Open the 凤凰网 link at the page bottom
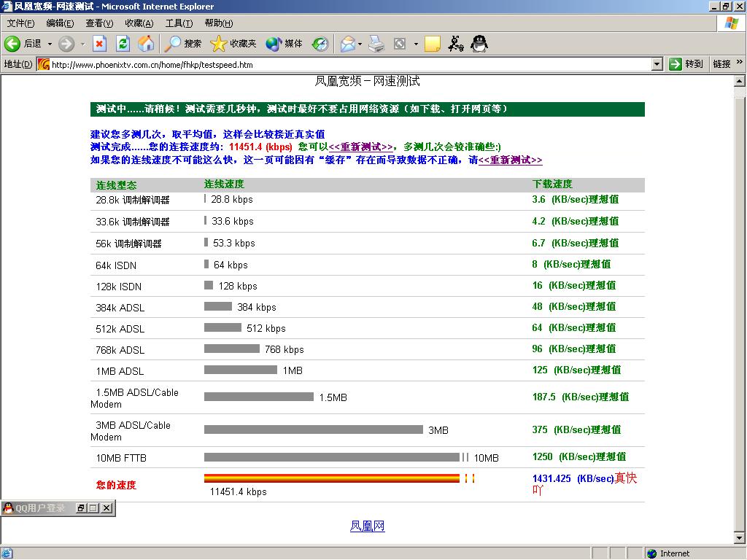Image resolution: width=747 pixels, height=560 pixels. click(x=368, y=526)
